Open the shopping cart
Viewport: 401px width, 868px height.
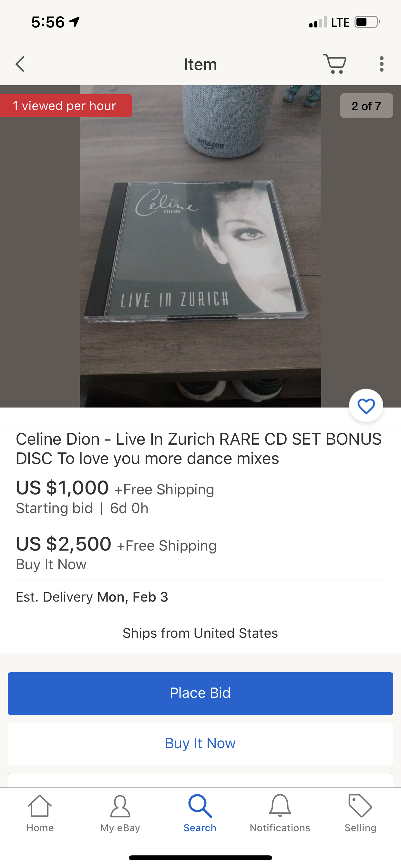[334, 64]
